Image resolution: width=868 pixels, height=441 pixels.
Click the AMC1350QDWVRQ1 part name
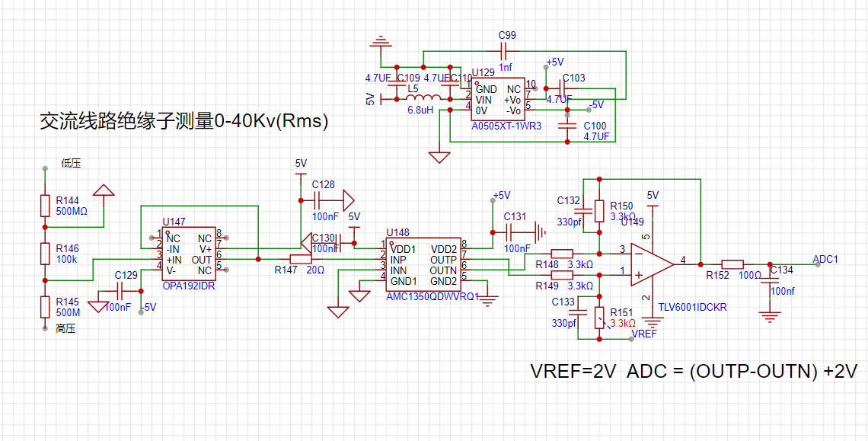pos(432,297)
